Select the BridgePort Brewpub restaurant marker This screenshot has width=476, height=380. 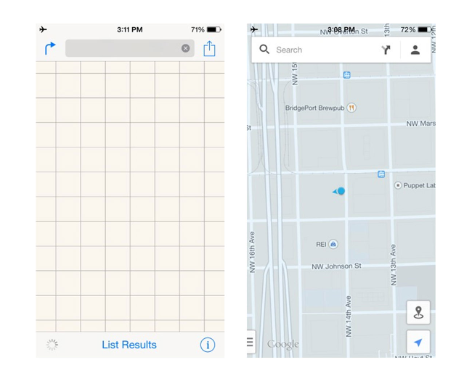pos(351,108)
